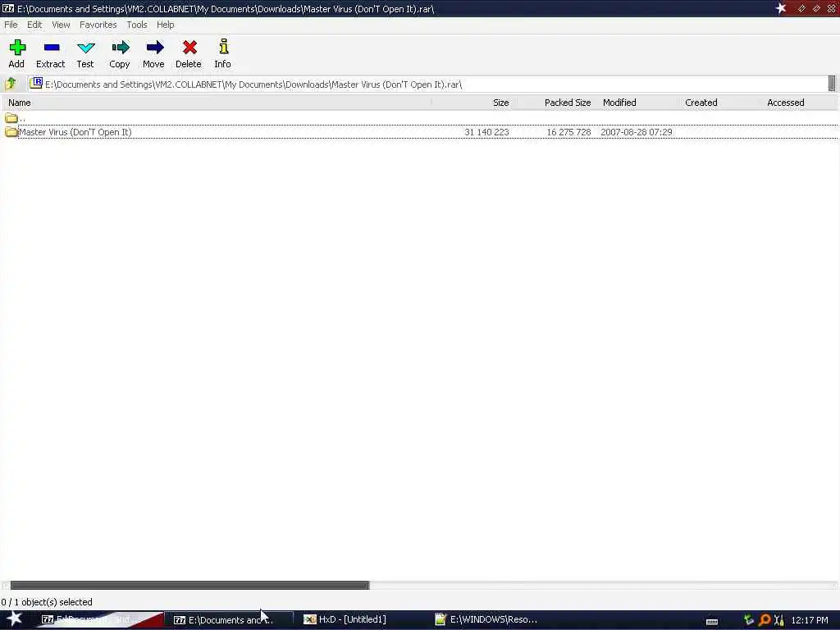Expand the address bar dropdown

[x=832, y=84]
